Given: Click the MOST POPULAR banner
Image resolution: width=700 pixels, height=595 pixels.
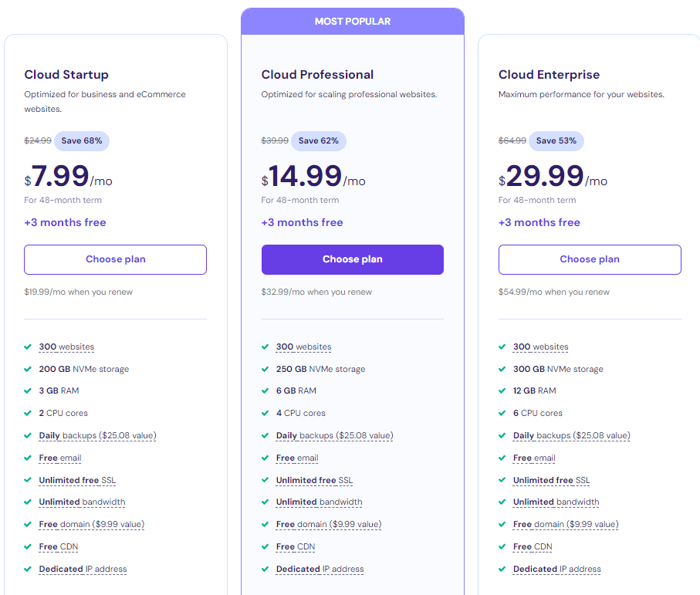Looking at the screenshot, I should coord(352,22).
